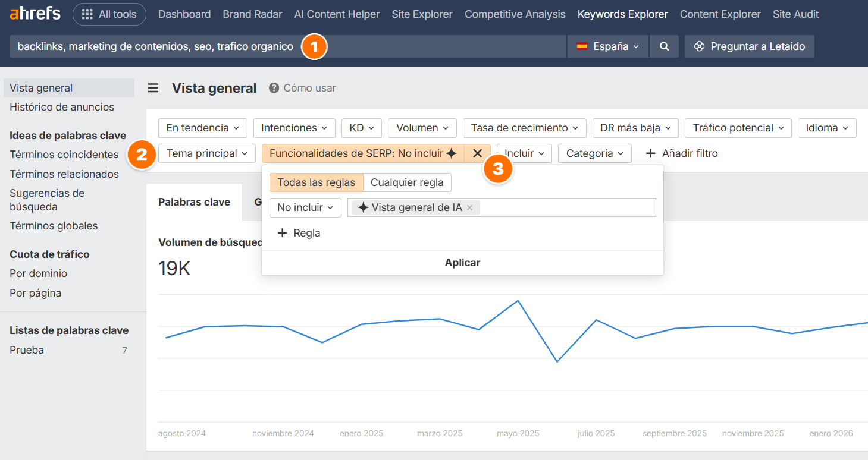This screenshot has width=868, height=460.
Task: Click the 19K search volume value
Action: coord(174,269)
